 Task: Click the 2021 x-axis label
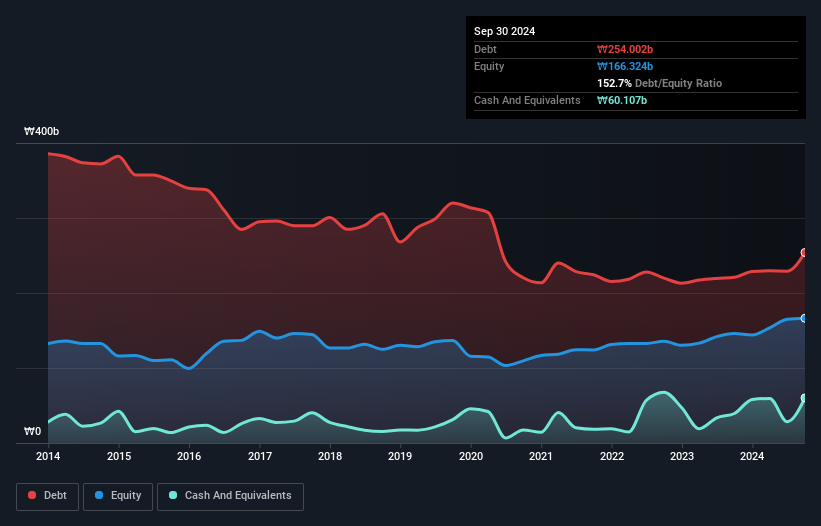541,456
